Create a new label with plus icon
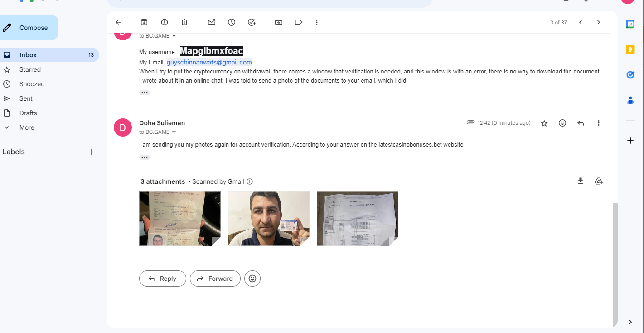644x333 pixels. (x=91, y=152)
